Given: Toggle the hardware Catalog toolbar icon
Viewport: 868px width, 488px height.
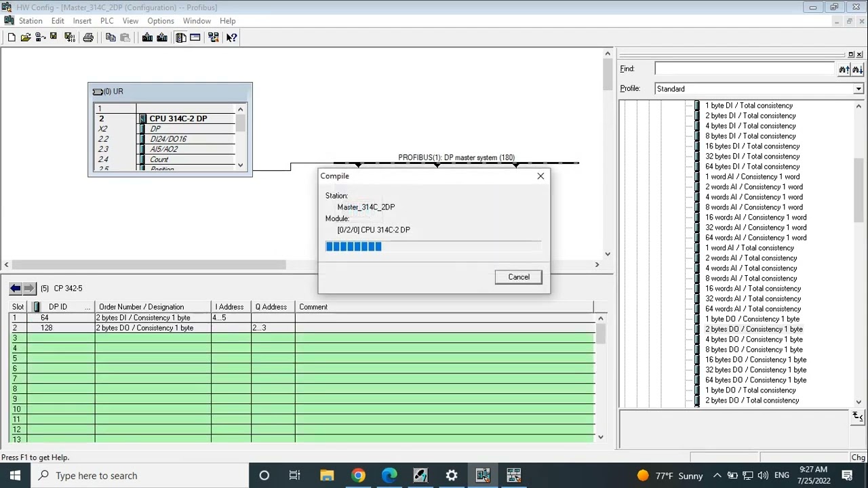Looking at the screenshot, I should click(x=180, y=37).
